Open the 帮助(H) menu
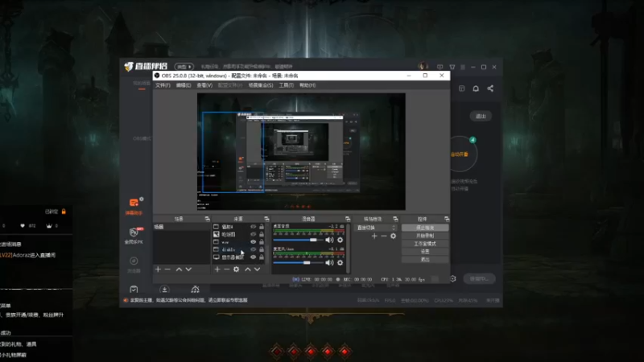 tap(308, 85)
